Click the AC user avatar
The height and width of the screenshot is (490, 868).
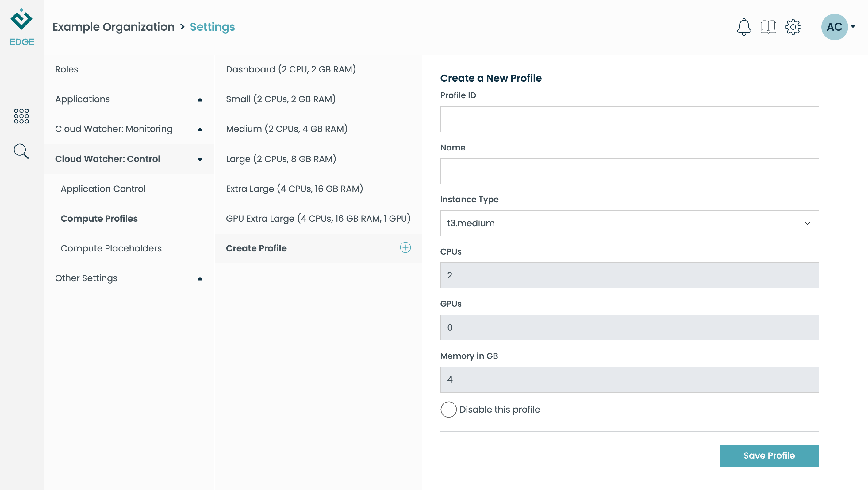tap(834, 27)
